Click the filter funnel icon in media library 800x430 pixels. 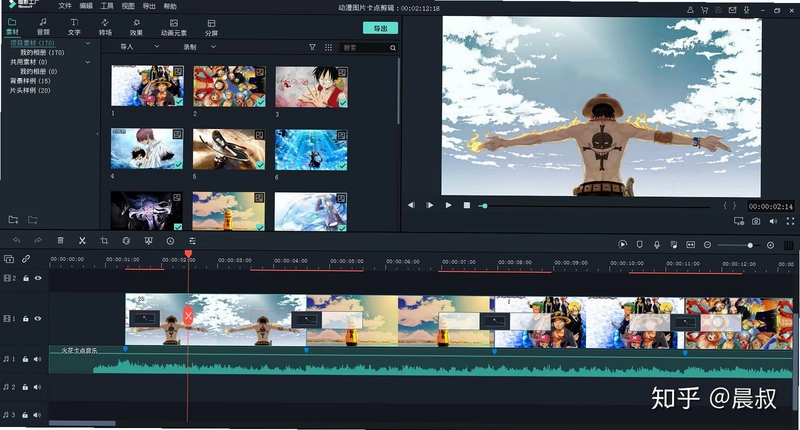[312, 47]
